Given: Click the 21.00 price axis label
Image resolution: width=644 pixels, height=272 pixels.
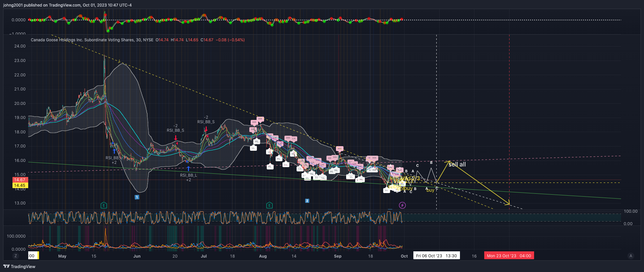Looking at the screenshot, I should [x=20, y=89].
